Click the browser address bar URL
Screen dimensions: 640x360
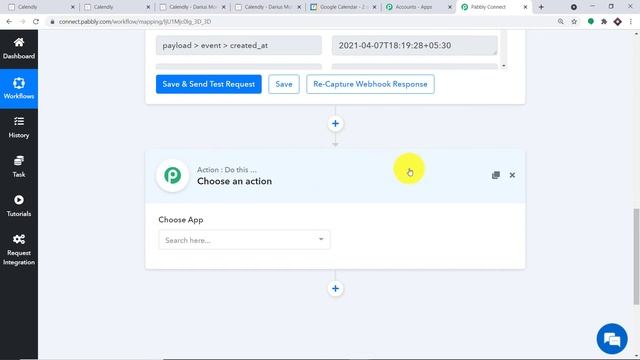135,22
